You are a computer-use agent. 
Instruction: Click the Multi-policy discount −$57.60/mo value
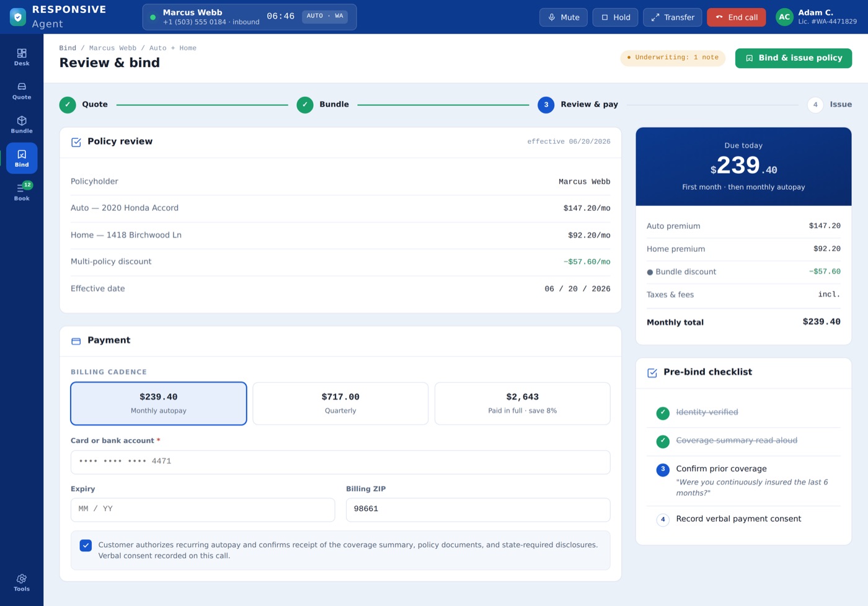(587, 262)
